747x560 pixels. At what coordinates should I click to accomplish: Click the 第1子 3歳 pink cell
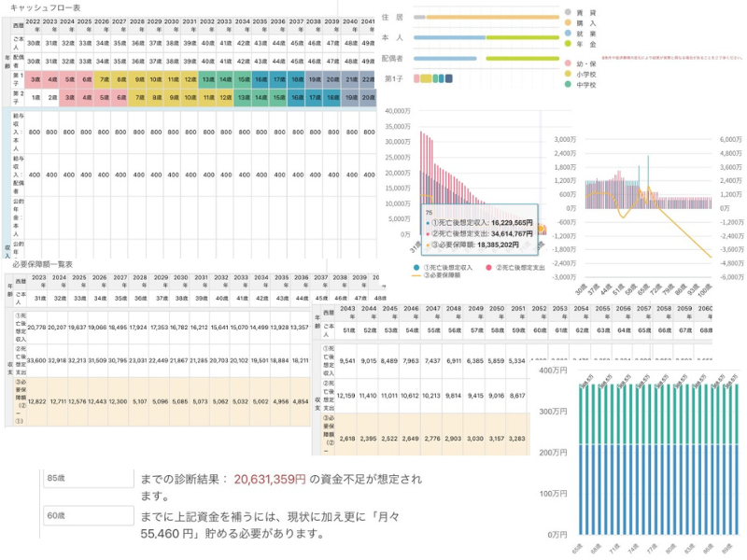coord(33,79)
